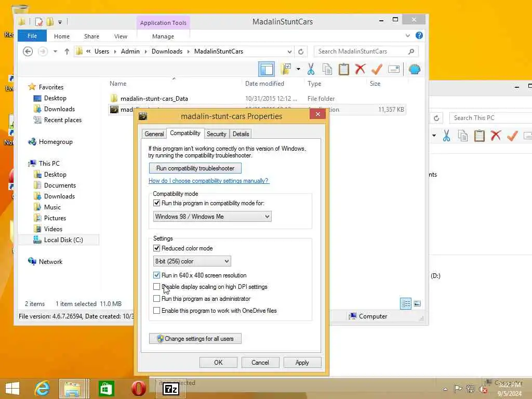
Task: Open How do I choose compatibility settings link
Action: 208,181
